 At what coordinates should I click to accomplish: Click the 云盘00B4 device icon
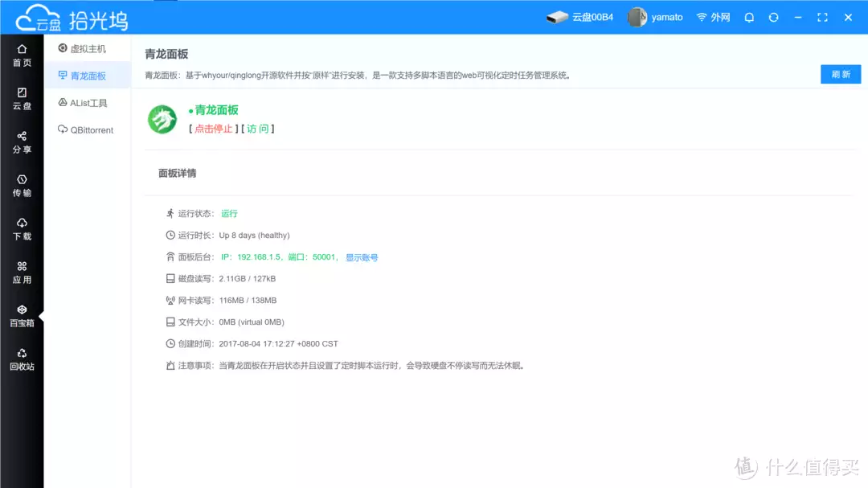(x=557, y=17)
